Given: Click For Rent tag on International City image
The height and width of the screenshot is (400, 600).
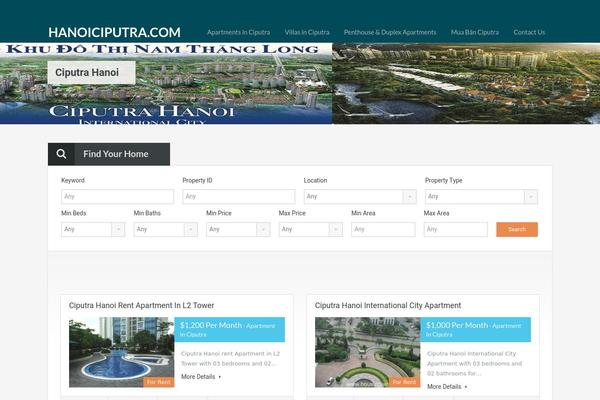Looking at the screenshot, I should [404, 382].
